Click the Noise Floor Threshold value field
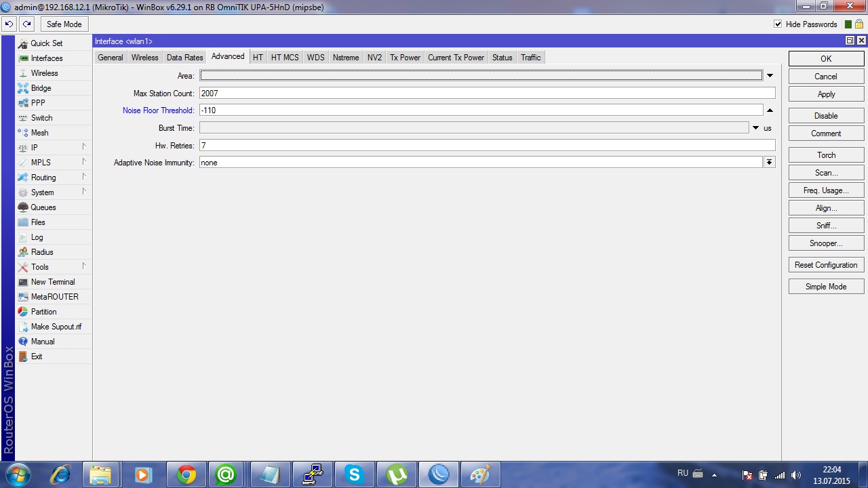The image size is (868, 488). [481, 110]
